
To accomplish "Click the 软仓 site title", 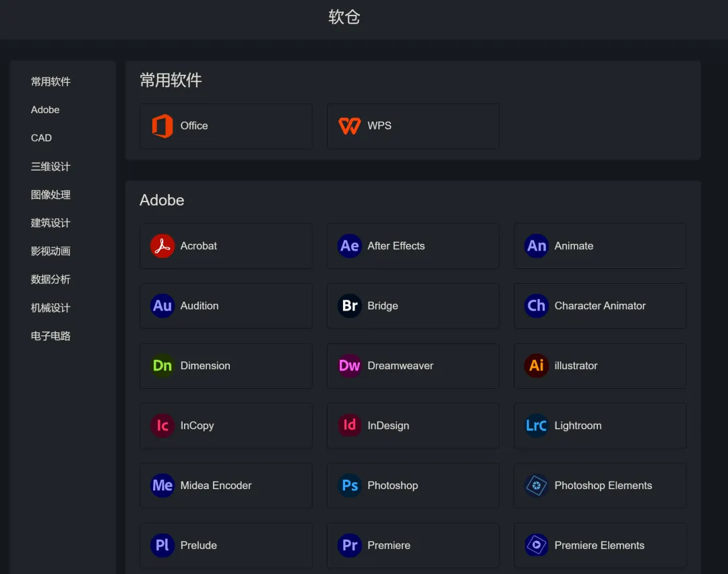I will coord(344,17).
